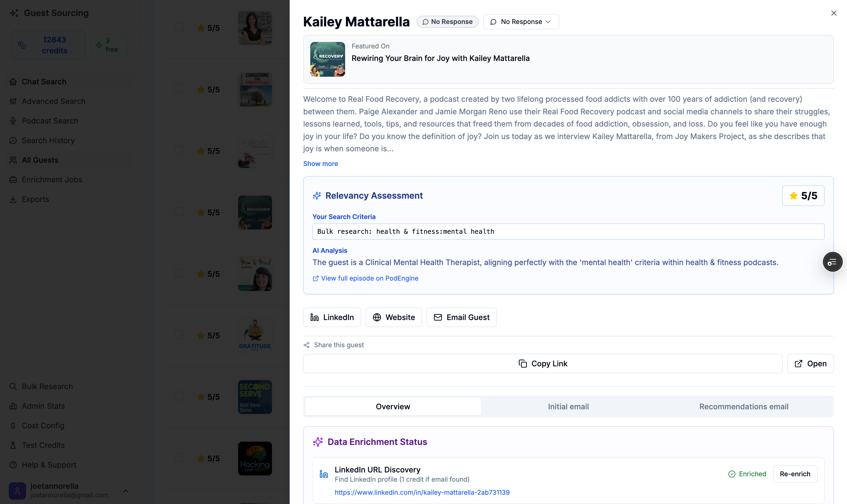The width and height of the screenshot is (847, 504).
Task: Switch to Recommendations email tab
Action: pos(743,407)
